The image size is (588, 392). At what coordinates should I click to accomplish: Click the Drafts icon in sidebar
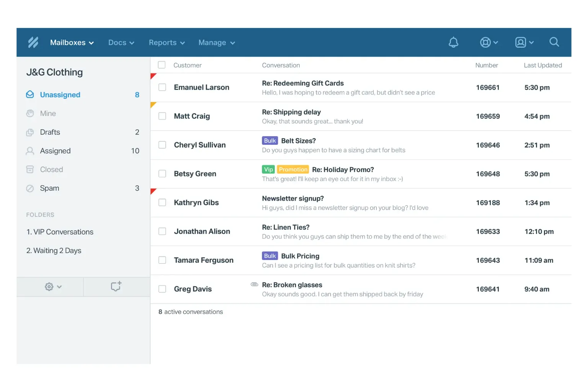30,132
